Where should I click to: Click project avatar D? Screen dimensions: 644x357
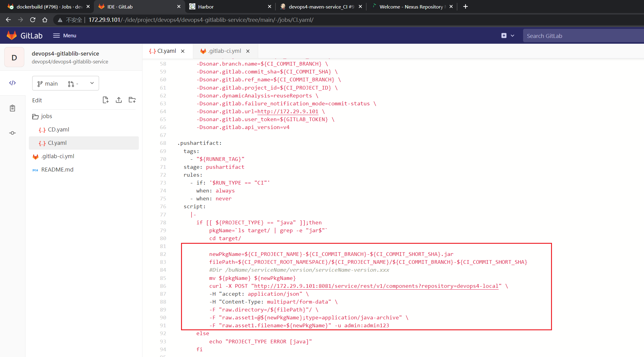click(14, 57)
